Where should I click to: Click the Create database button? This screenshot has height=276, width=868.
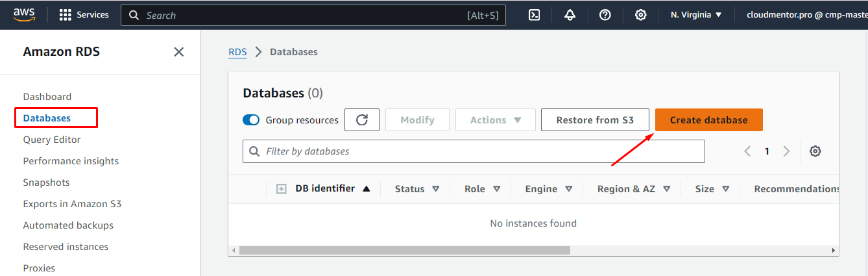point(708,120)
